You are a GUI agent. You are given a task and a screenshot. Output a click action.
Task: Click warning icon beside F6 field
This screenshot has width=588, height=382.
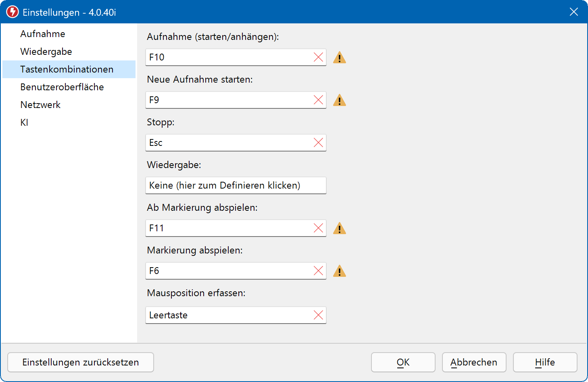(340, 272)
